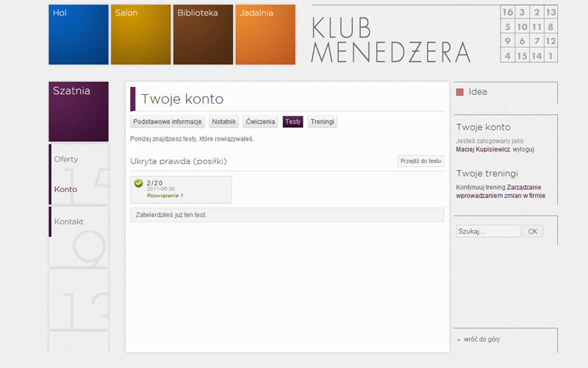Switch to Podstawowe informacje tab

tap(168, 121)
